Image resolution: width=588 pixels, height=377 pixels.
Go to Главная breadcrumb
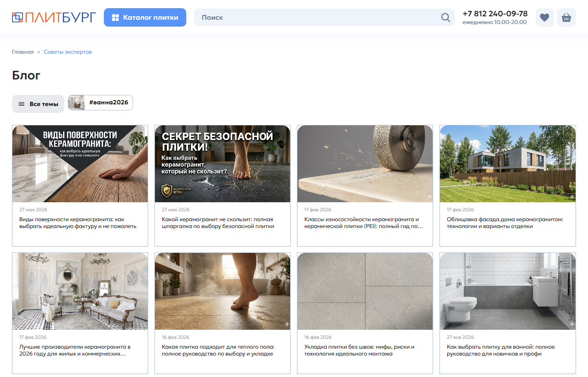click(x=23, y=52)
